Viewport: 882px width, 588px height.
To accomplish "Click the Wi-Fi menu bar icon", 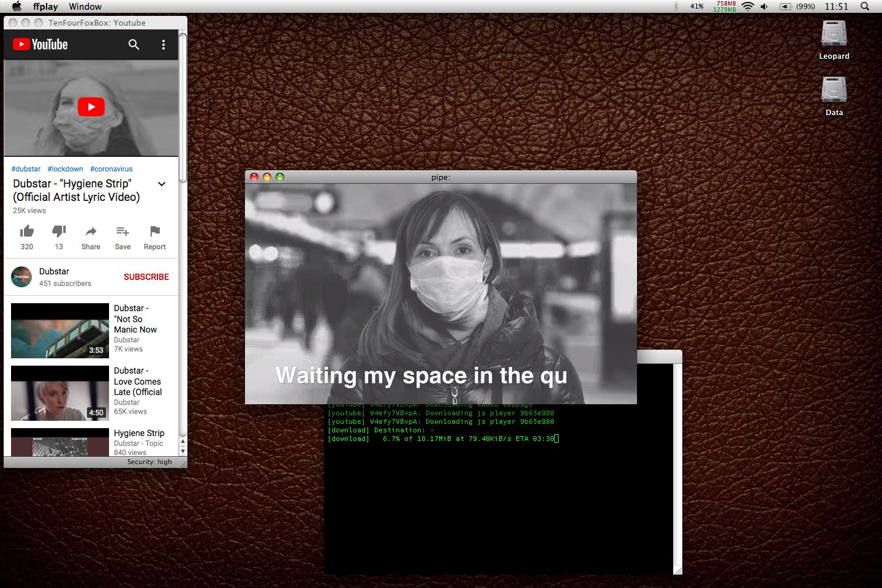I will point(748,6).
